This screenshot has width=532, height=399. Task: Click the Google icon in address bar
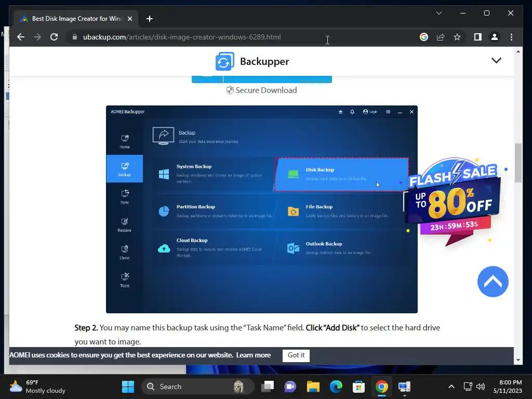click(x=424, y=37)
